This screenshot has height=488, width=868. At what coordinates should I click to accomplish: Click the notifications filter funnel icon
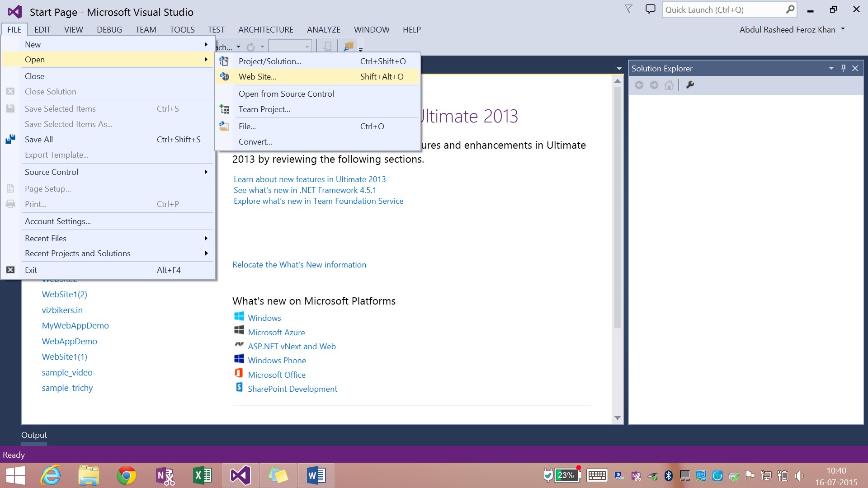[x=628, y=9]
